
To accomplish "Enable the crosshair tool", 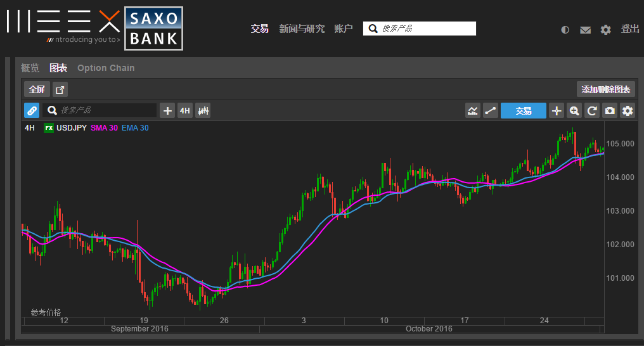I will pyautogui.click(x=557, y=110).
